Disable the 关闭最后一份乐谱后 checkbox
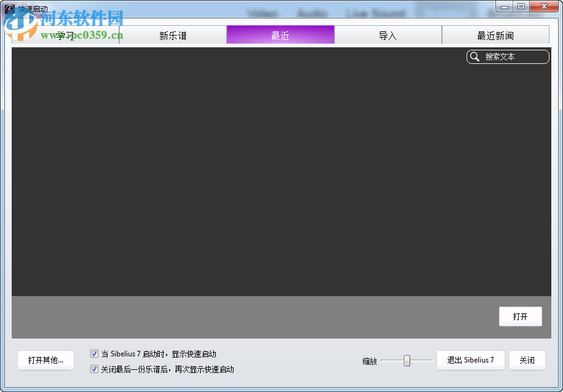 click(94, 369)
